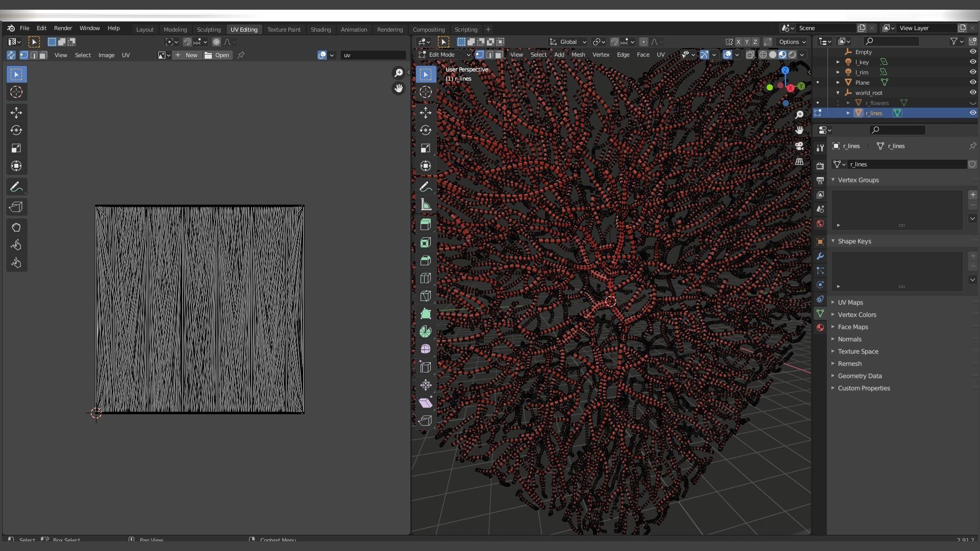Expand the Geometry Data panel
Screen dimensions: 980x551
tap(860, 376)
